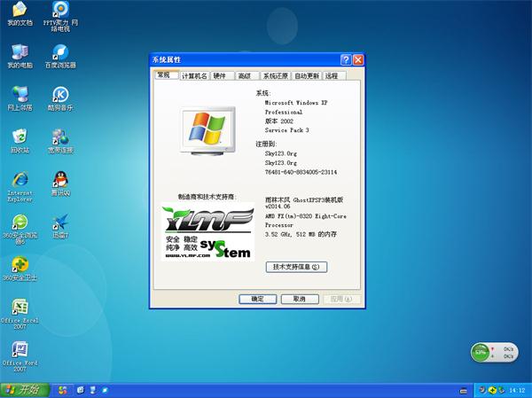Switch to the 计算机名 tab
532x398 pixels.
tap(194, 76)
